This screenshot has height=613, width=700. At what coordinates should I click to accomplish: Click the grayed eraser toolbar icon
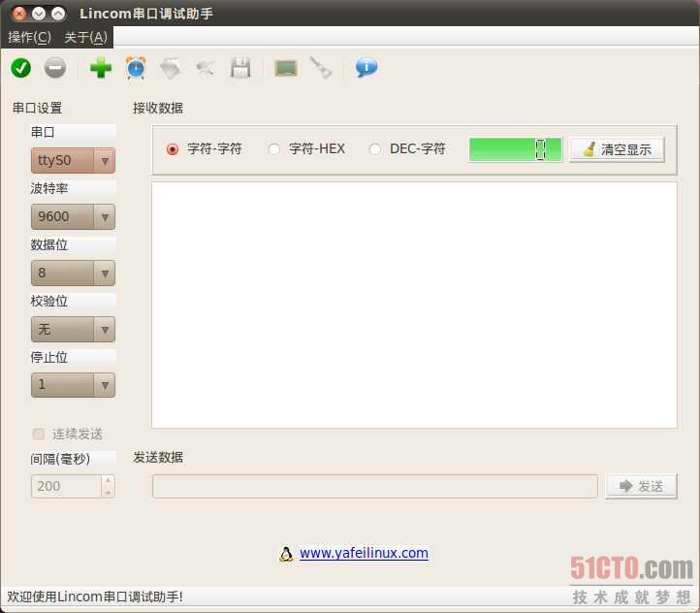(x=170, y=68)
